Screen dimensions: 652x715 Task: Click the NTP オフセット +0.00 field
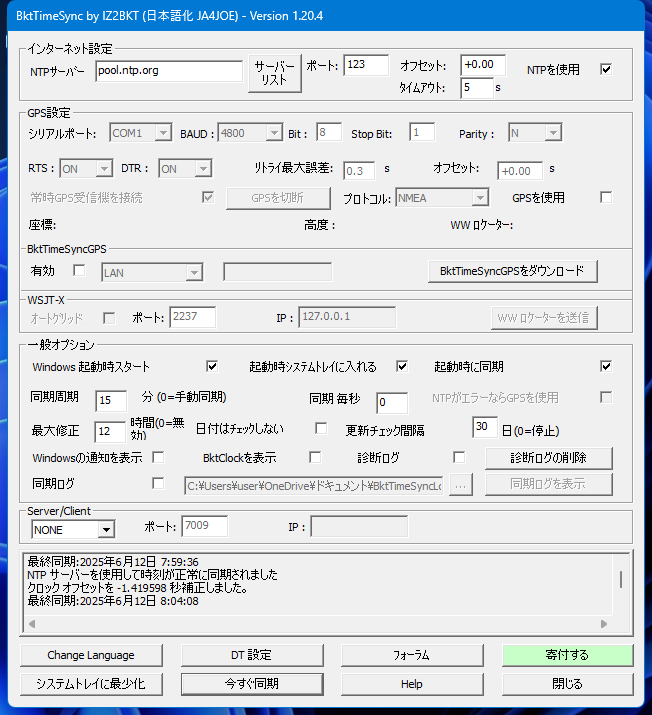pos(483,65)
